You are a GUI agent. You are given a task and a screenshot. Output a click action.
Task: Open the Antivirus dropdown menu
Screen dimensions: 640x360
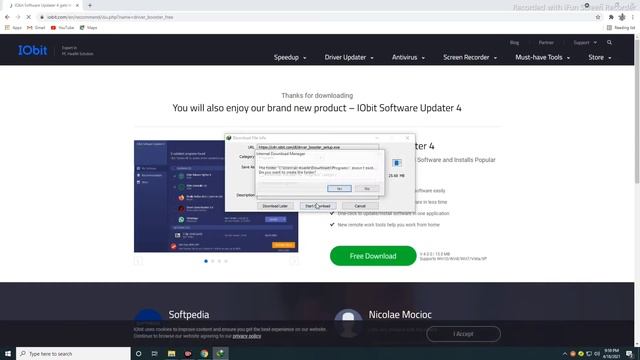click(408, 58)
